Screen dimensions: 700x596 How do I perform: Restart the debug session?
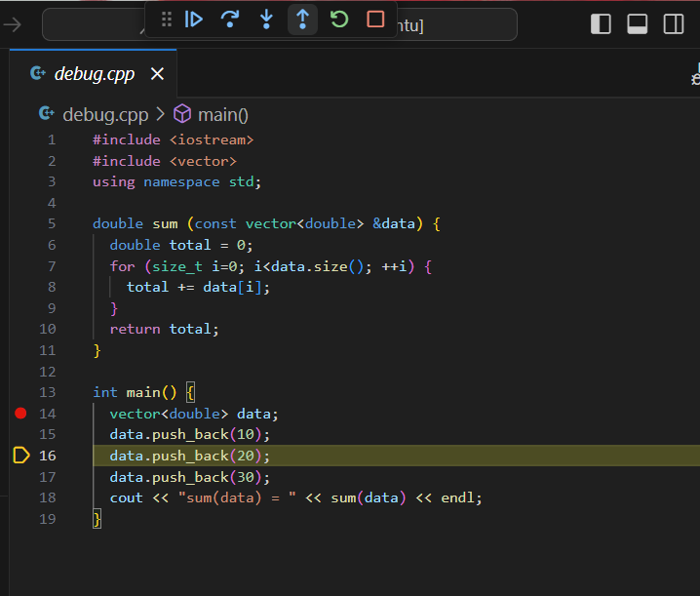pos(338,19)
